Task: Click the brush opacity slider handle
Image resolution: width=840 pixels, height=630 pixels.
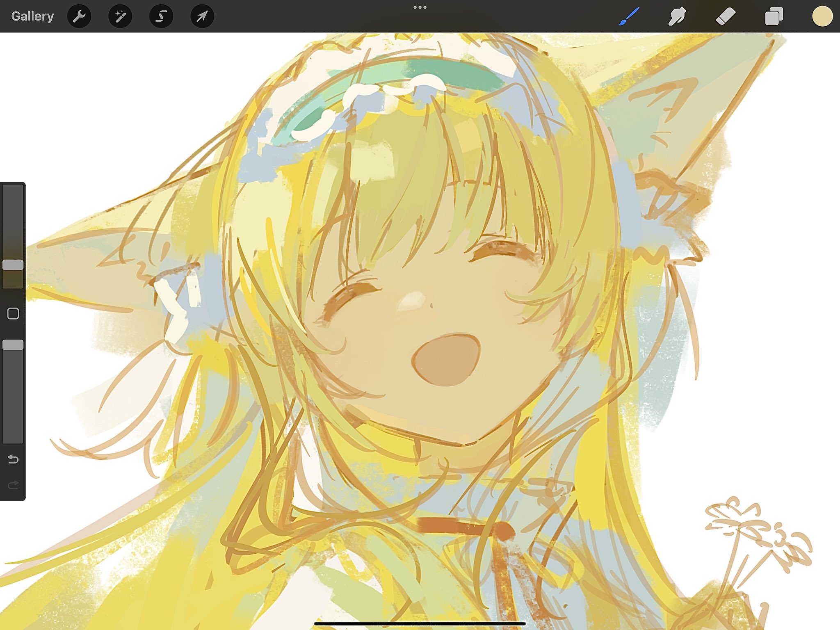Action: point(13,345)
